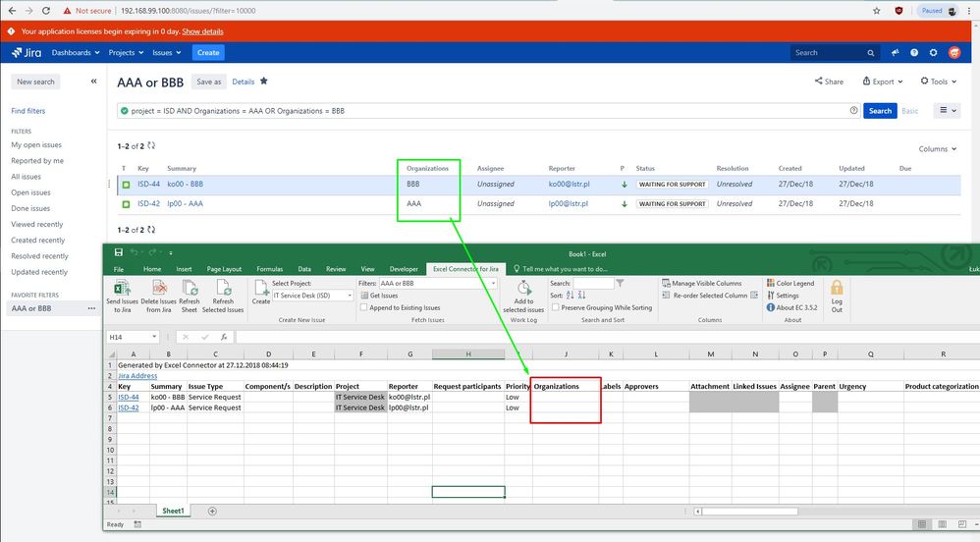Screen dimensions: 980x542
Task: Open the Issues dropdown menu
Action: coord(166,52)
